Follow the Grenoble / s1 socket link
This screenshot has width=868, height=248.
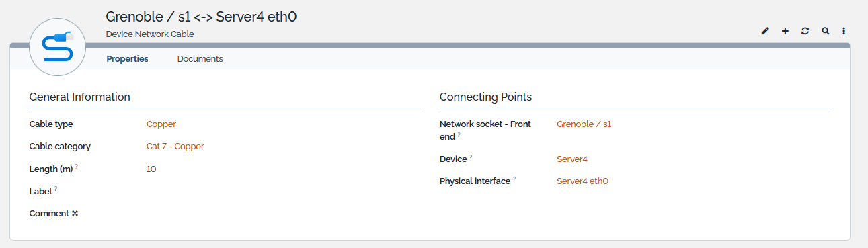pyautogui.click(x=584, y=124)
